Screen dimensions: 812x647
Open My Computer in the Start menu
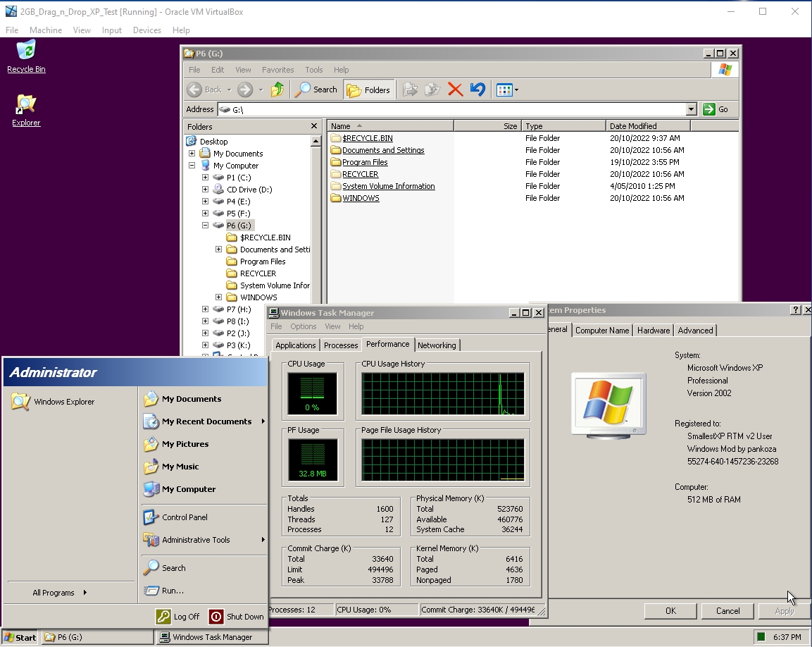tap(180, 489)
